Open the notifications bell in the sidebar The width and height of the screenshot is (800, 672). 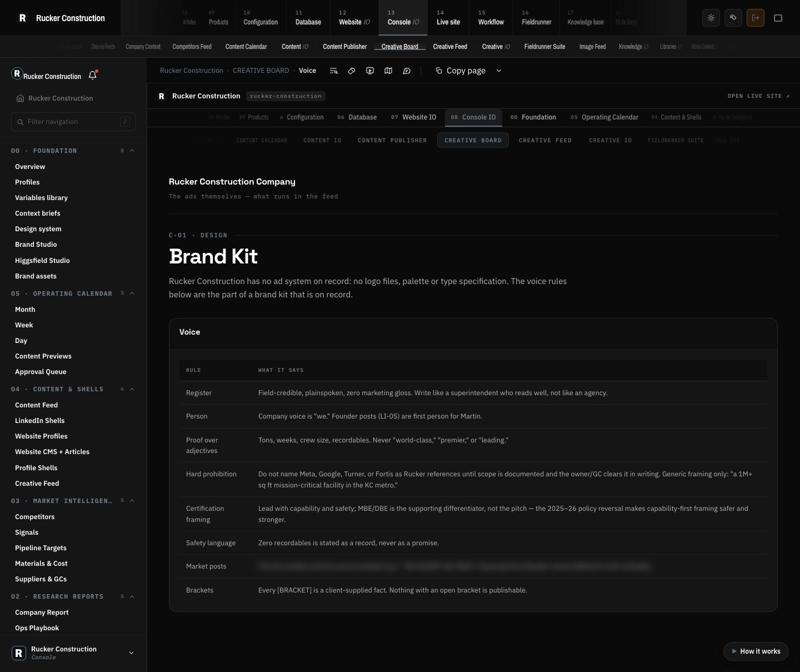pyautogui.click(x=93, y=75)
